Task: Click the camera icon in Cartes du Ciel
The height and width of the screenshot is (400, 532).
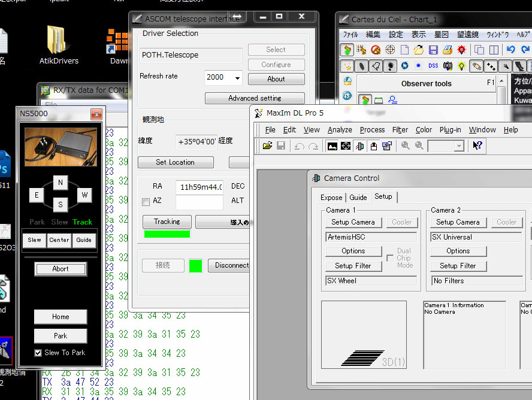Action: 448,66
